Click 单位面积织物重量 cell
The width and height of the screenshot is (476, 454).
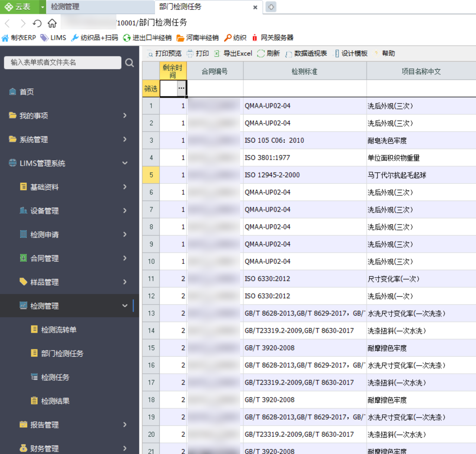click(421, 158)
